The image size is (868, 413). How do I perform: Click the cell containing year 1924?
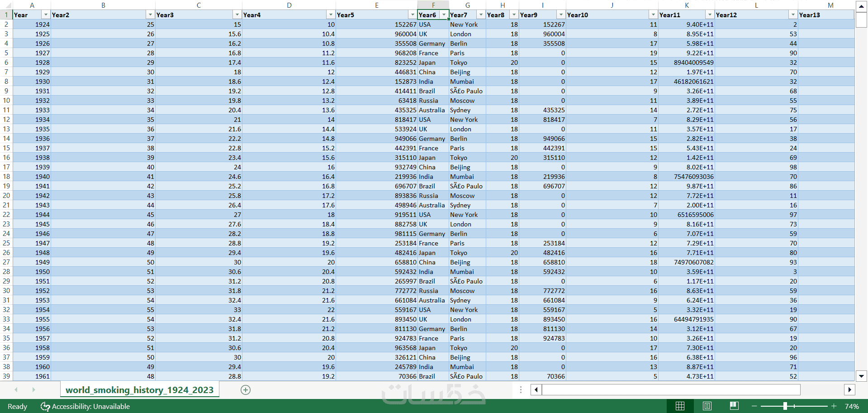click(x=32, y=24)
